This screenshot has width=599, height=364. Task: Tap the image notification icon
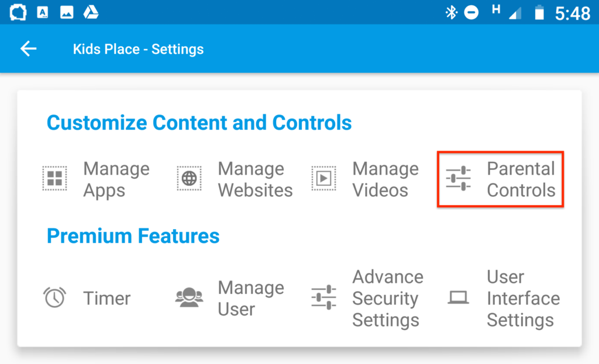(x=67, y=13)
